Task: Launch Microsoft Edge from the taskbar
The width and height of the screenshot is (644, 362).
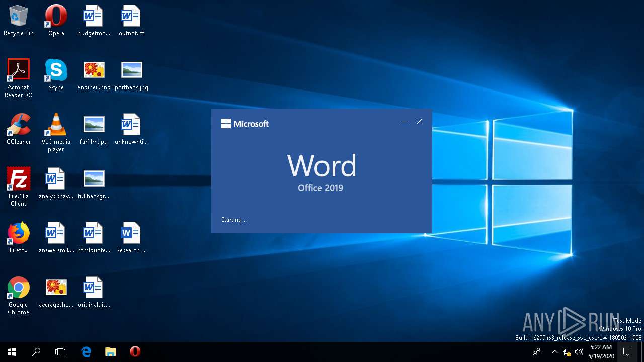Action: click(x=86, y=352)
